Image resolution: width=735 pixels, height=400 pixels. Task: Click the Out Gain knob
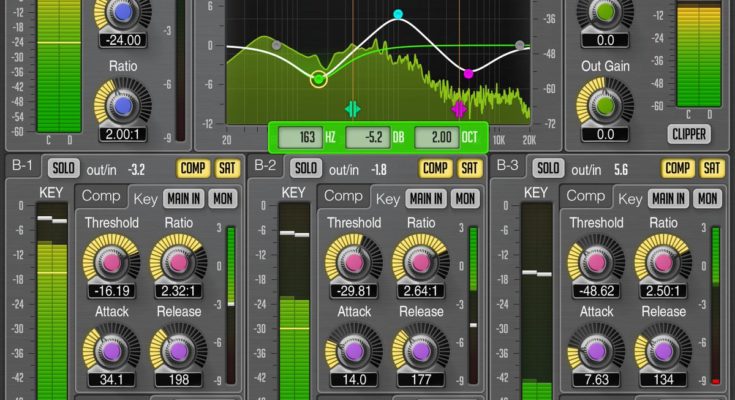pos(605,103)
